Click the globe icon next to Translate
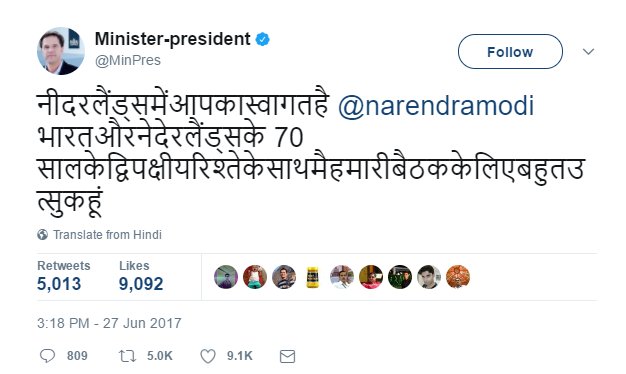 pyautogui.click(x=42, y=235)
